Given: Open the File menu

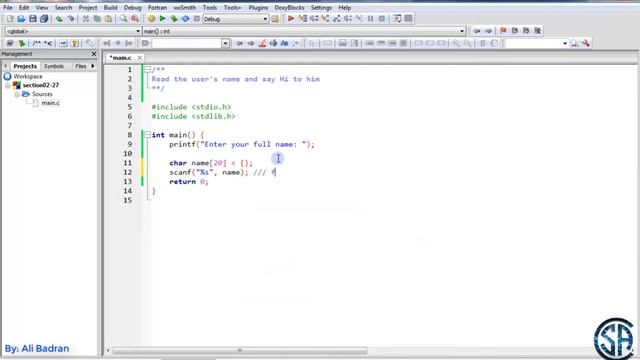Looking at the screenshot, I should point(8,7).
